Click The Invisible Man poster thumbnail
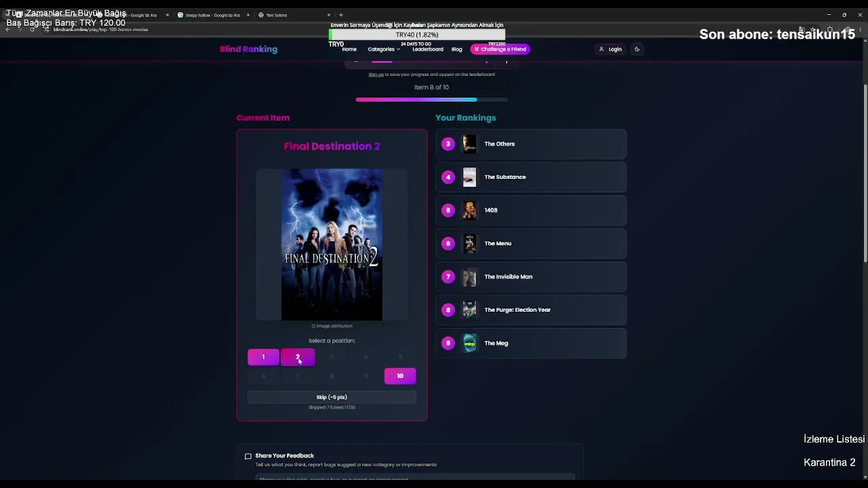The height and width of the screenshot is (488, 868). (x=469, y=277)
